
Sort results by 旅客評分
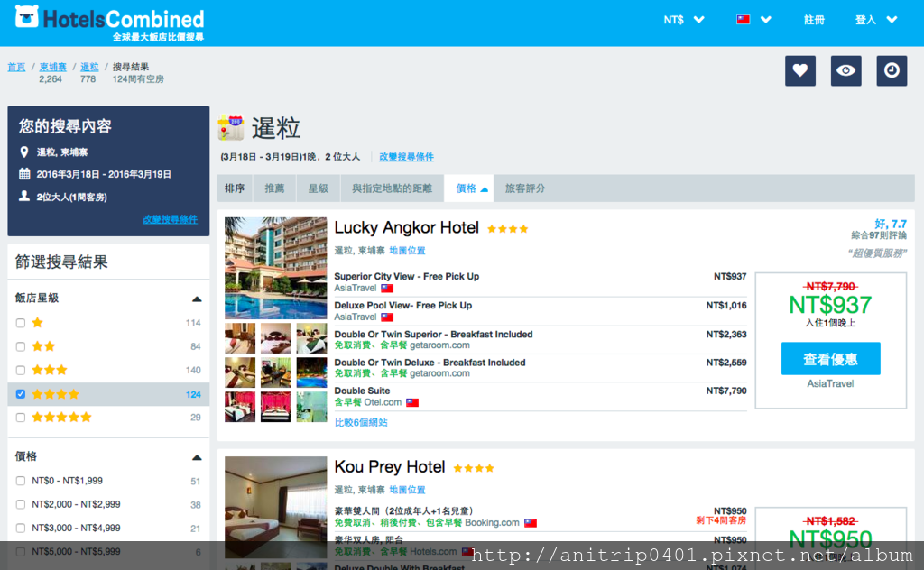click(525, 188)
